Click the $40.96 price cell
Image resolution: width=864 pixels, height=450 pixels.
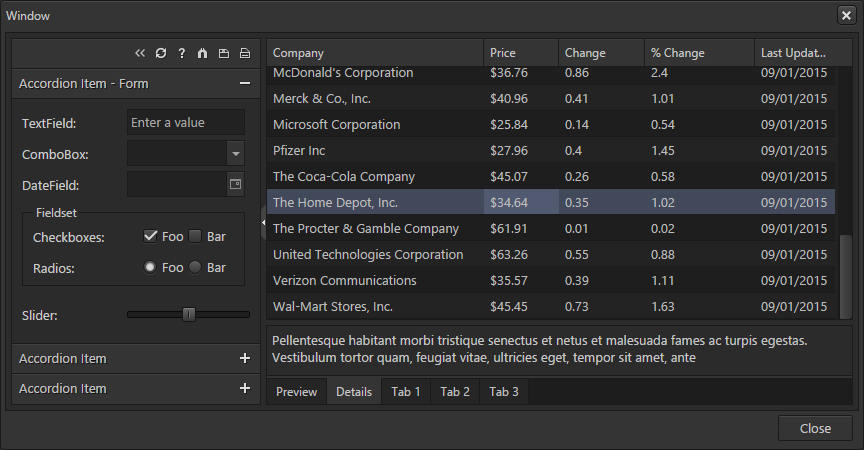pyautogui.click(x=521, y=99)
